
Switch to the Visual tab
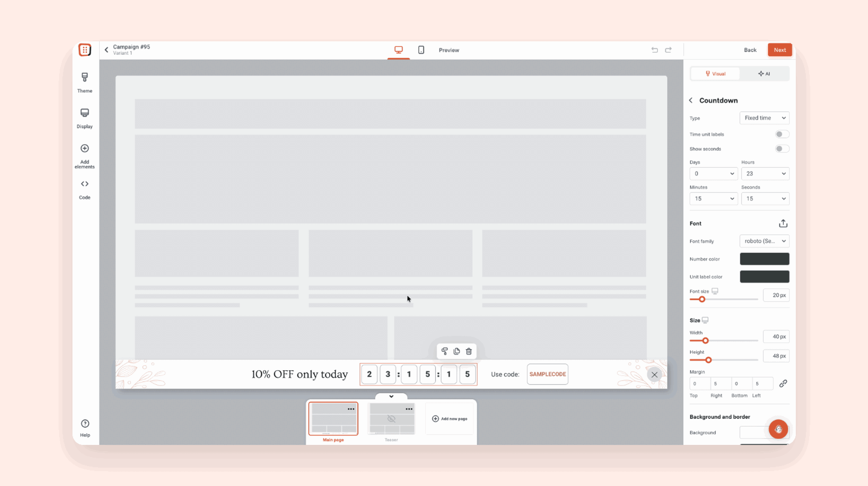coord(715,74)
